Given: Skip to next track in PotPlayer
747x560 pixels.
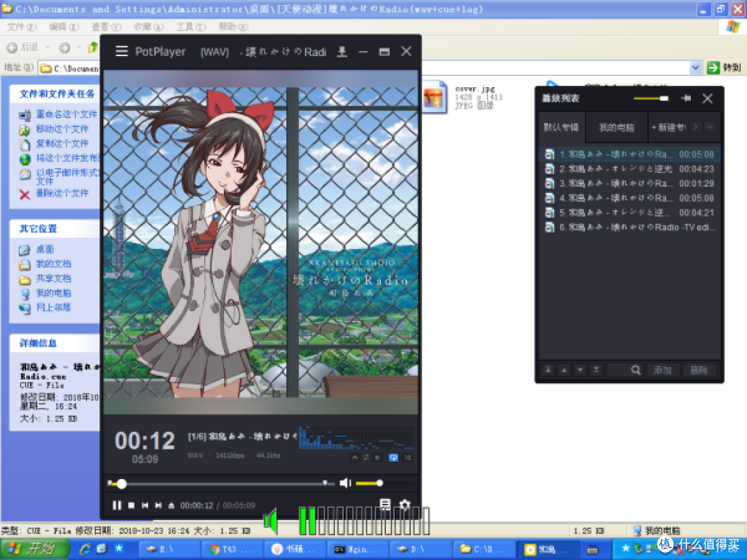Looking at the screenshot, I should click(158, 505).
